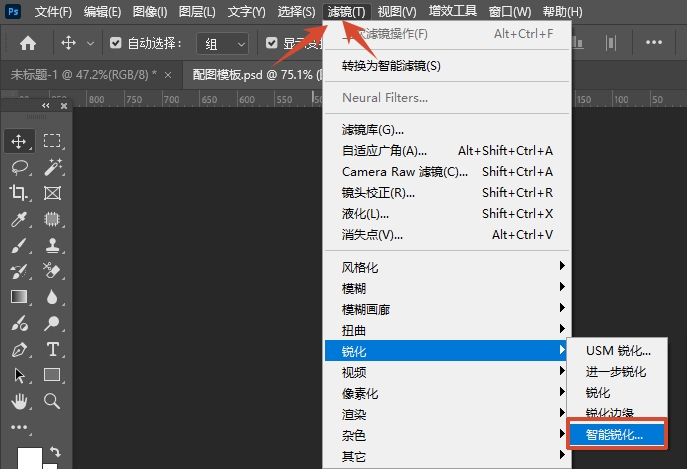
Task: Select the Eyedropper tool
Action: 19,219
